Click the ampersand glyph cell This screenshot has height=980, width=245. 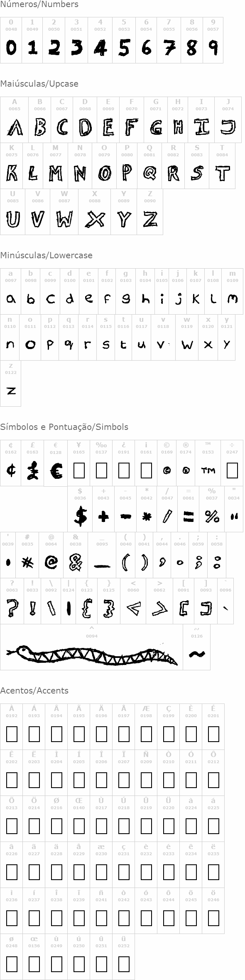76,555
